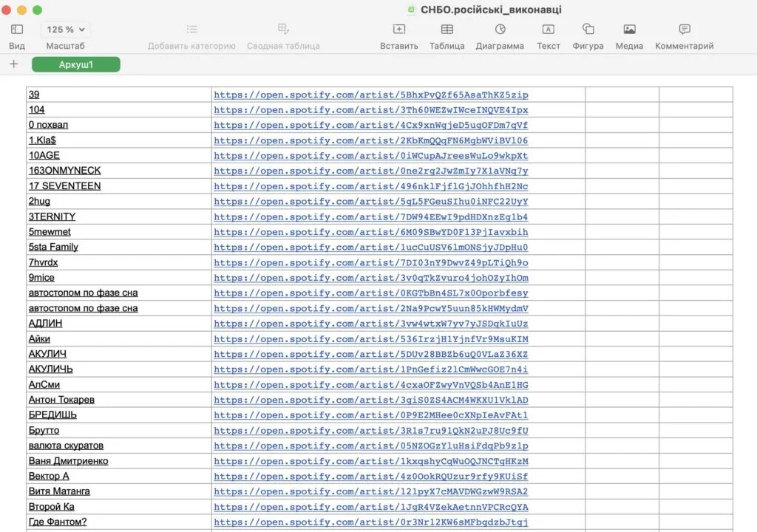
Task: Click the Вставить insert icon
Action: click(398, 30)
